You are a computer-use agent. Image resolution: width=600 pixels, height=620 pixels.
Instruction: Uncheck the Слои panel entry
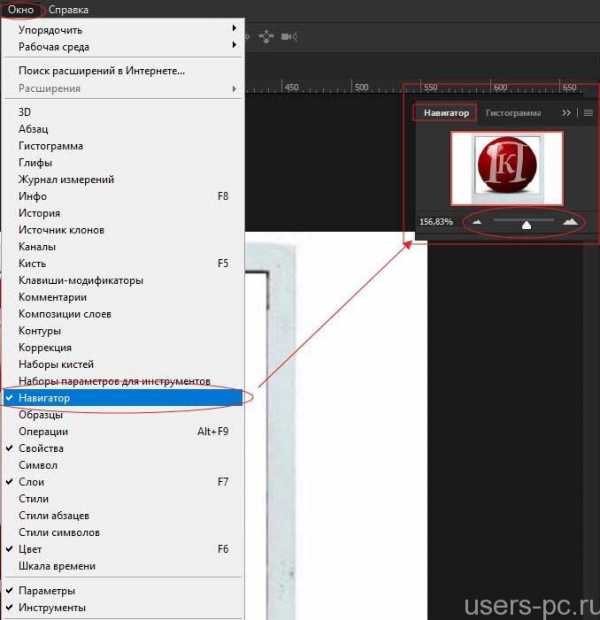[x=123, y=482]
